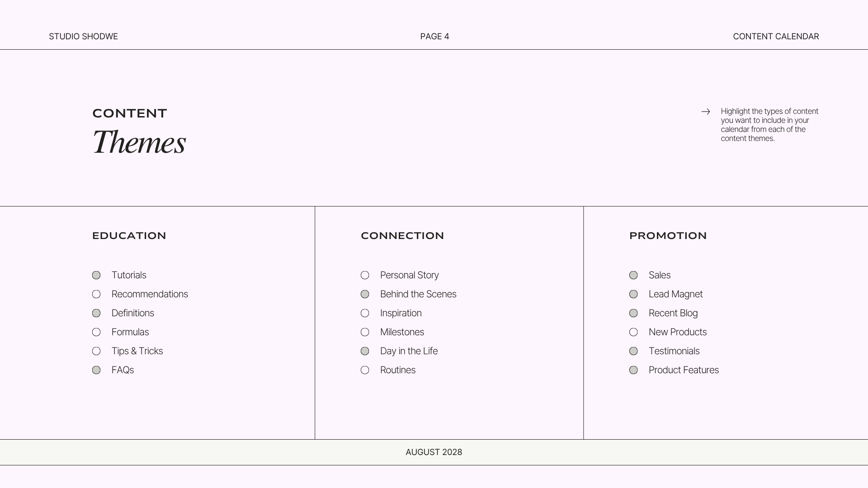The image size is (868, 488).
Task: Select the PROMOTION column heading
Action: (x=668, y=236)
